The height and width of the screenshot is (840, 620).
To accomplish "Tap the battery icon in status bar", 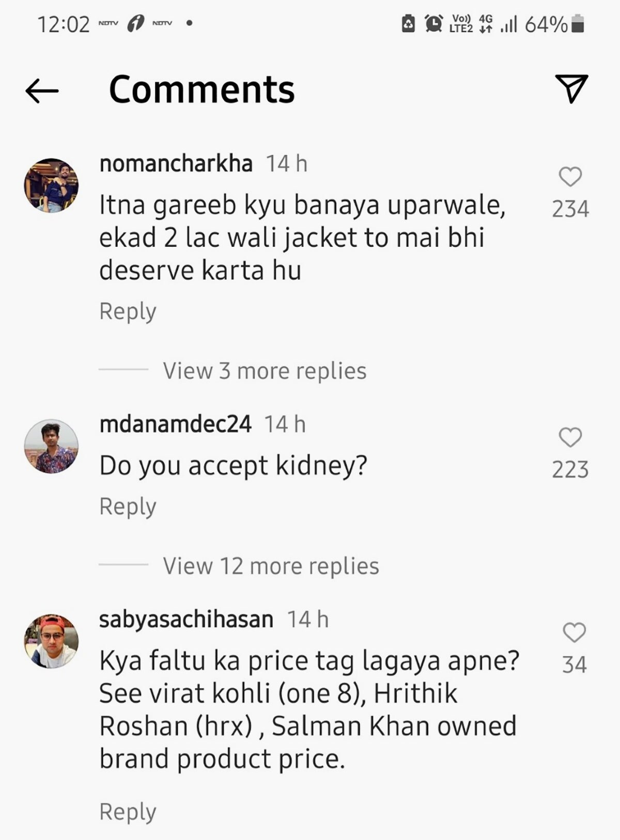I will coord(578,24).
